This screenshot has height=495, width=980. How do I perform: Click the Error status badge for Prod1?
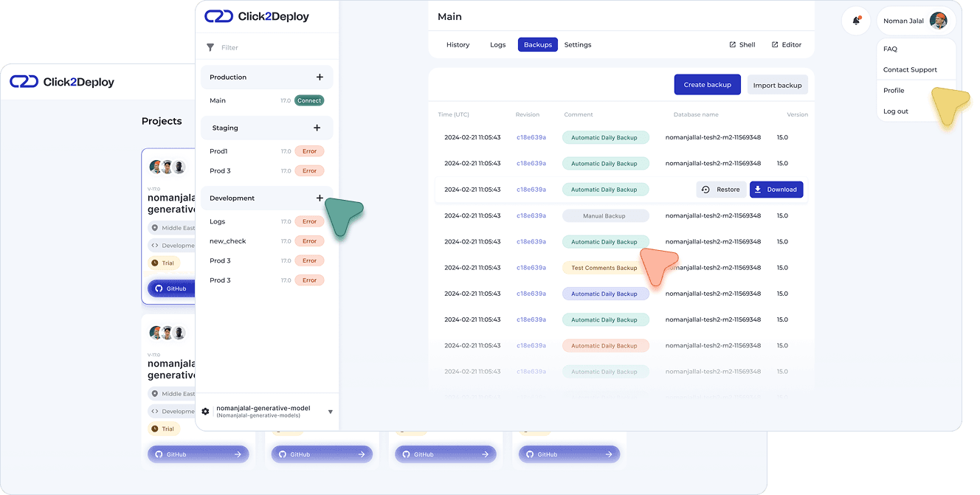pos(309,150)
